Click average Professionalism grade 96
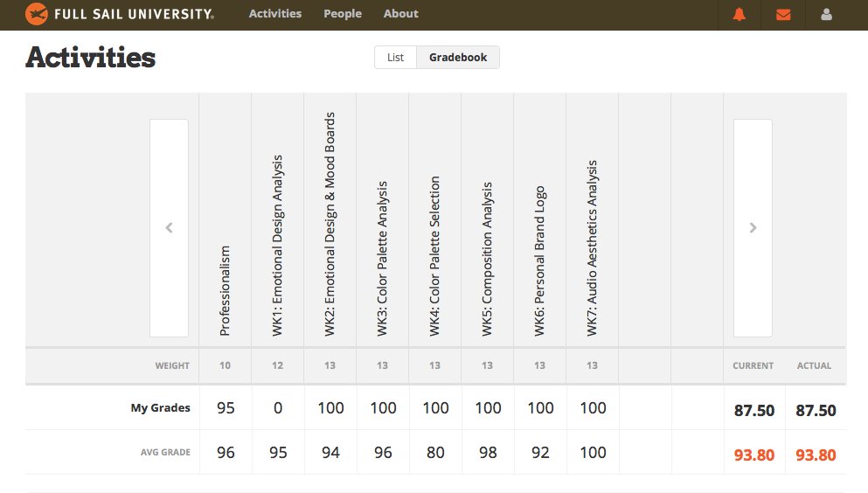The width and height of the screenshot is (868, 493). [x=226, y=453]
